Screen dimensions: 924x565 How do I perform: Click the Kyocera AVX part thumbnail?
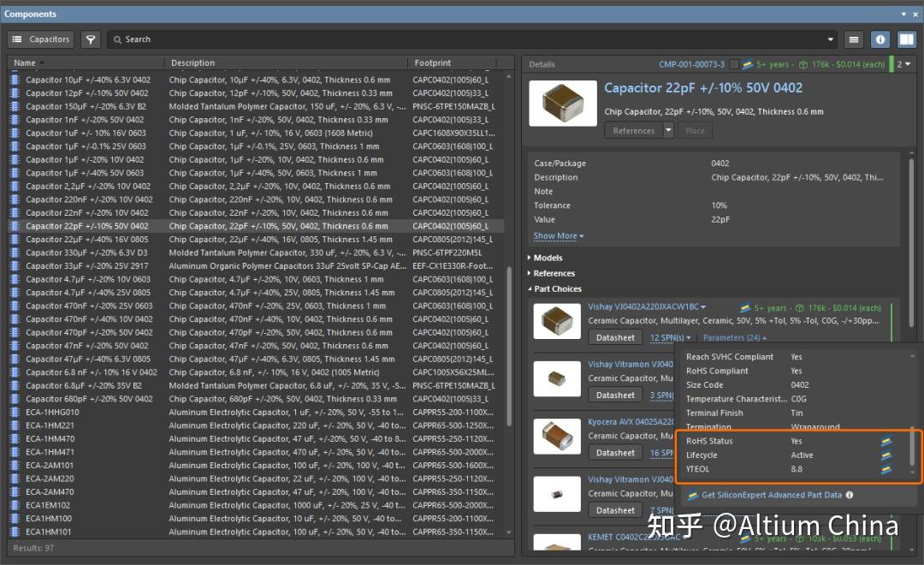[557, 437]
